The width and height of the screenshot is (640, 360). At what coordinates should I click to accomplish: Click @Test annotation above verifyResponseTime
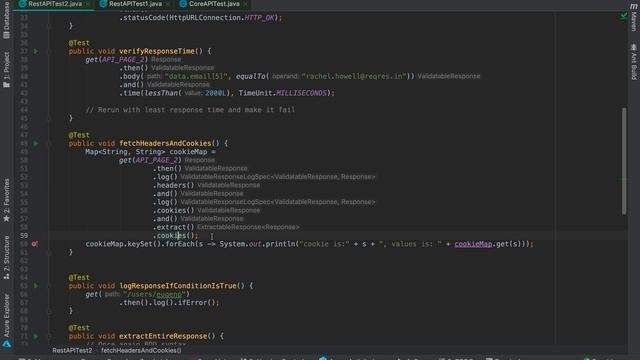79,43
